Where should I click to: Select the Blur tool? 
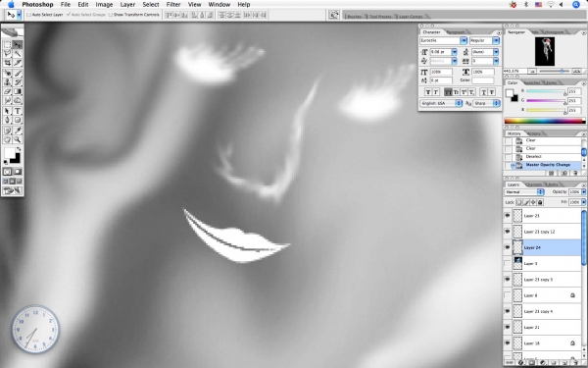click(x=7, y=100)
